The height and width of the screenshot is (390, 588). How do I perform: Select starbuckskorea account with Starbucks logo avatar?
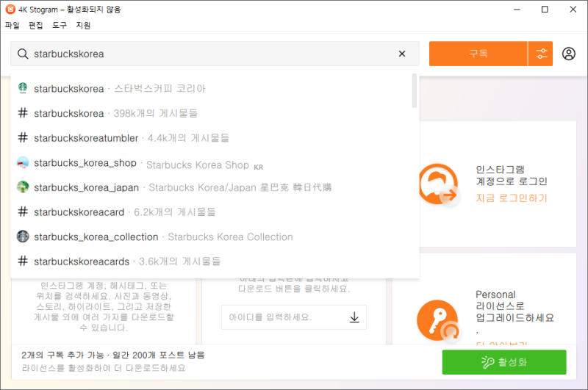tap(23, 88)
